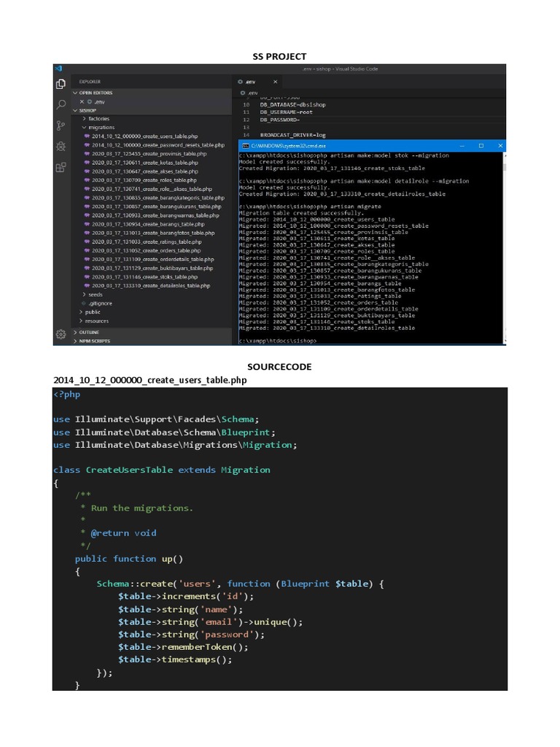Open create_stoks_table.php migration file
Image resolution: width=560 pixels, height=747 pixels.
pos(144,277)
